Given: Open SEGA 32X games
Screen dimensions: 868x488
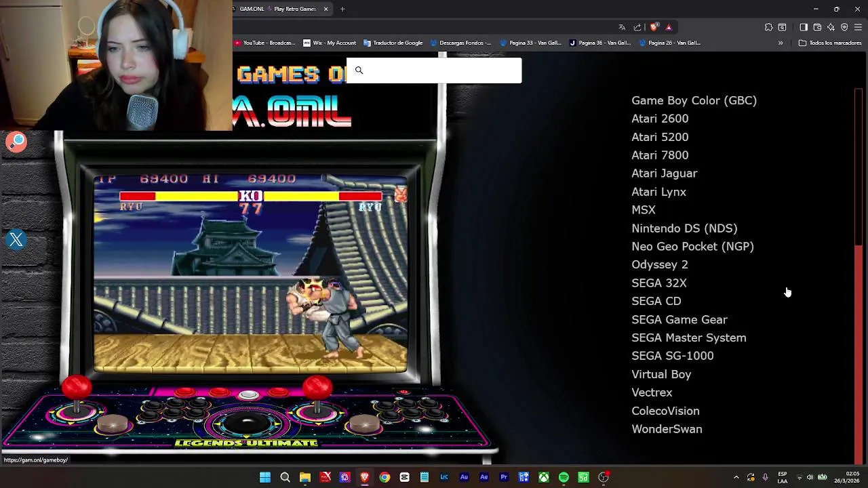Looking at the screenshot, I should coord(658,283).
